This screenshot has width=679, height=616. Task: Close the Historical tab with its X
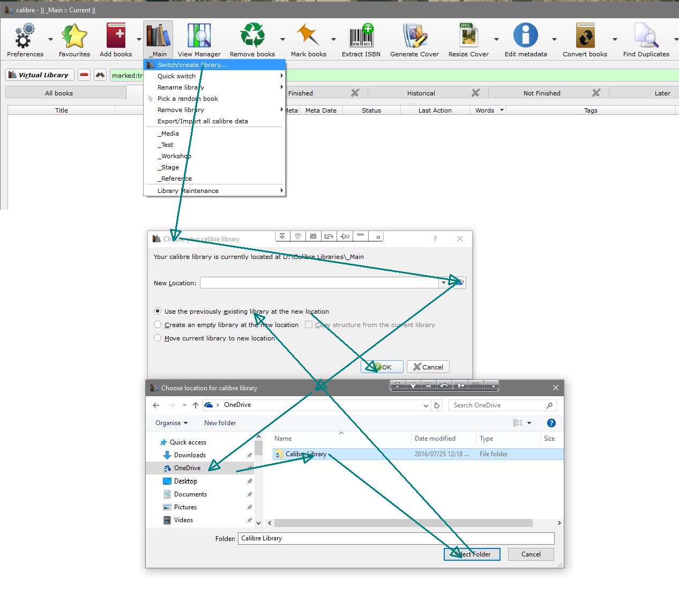[475, 93]
